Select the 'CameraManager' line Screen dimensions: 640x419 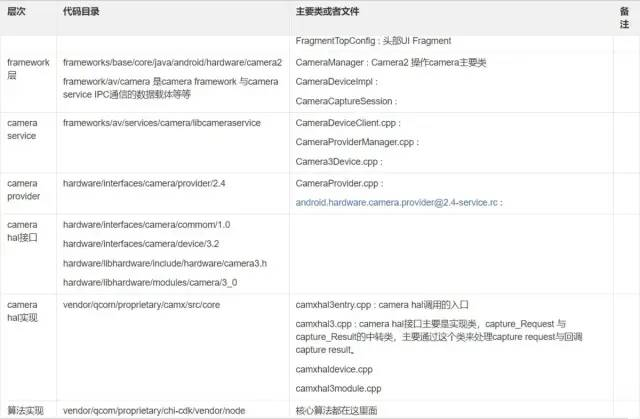point(391,62)
